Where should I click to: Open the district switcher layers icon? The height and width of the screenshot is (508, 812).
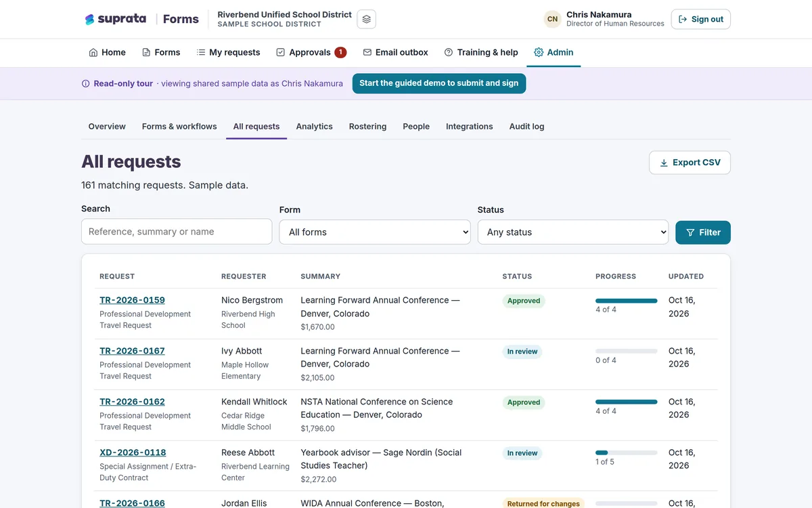coord(366,19)
